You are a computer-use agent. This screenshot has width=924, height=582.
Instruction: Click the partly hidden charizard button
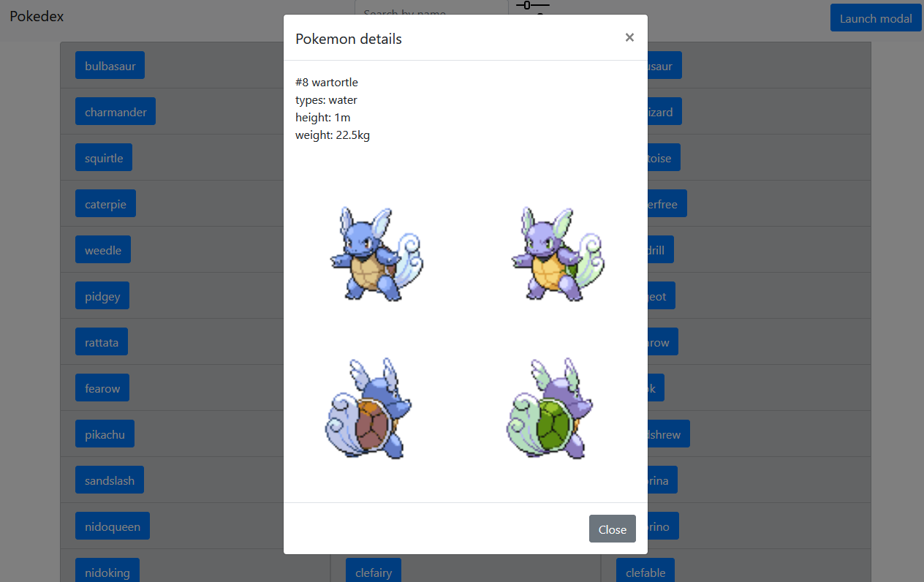664,112
